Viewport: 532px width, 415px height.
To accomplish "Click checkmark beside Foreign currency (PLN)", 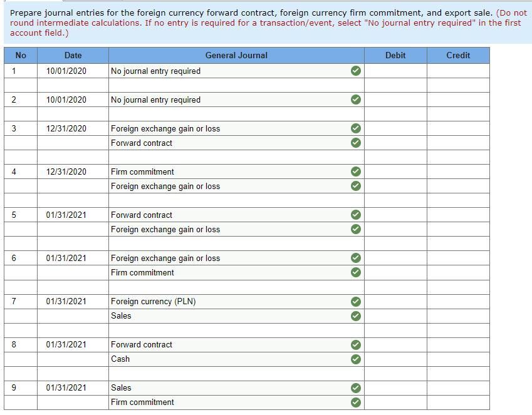I will tap(355, 302).
